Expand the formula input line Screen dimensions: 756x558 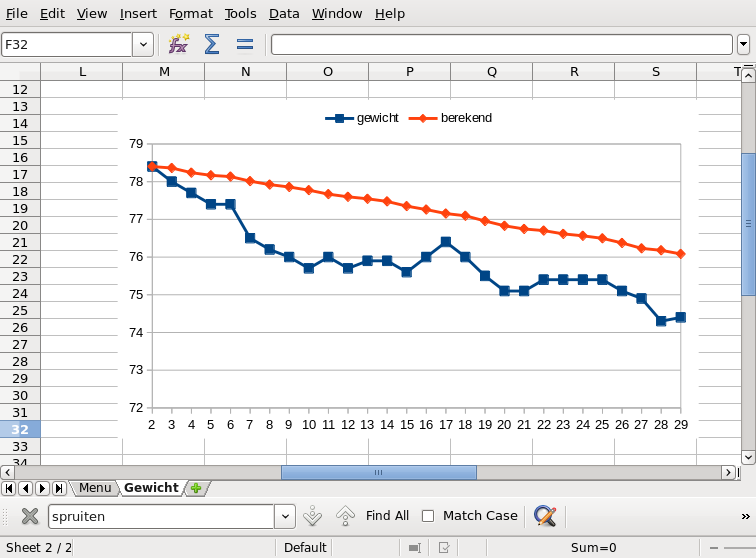point(743,44)
